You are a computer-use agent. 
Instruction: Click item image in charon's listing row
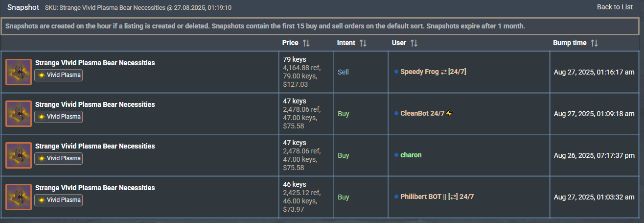click(19, 155)
